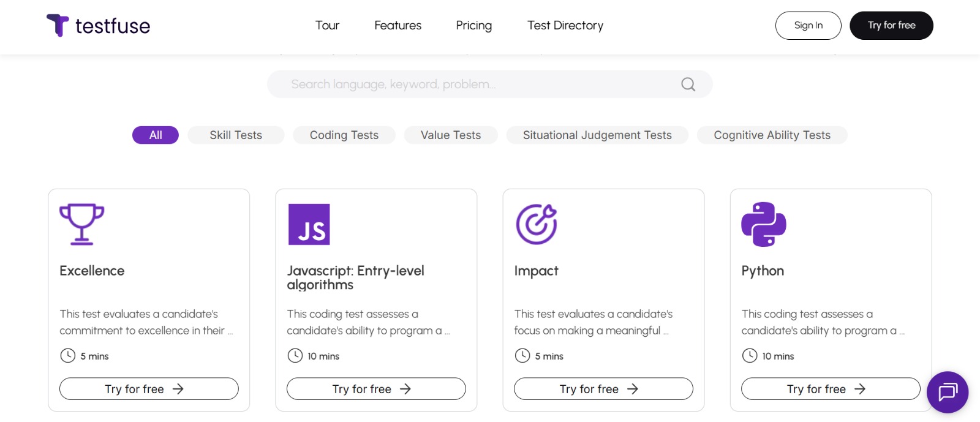Click the testfuse logo icon
Screen dimensions: 980x422
click(x=58, y=25)
